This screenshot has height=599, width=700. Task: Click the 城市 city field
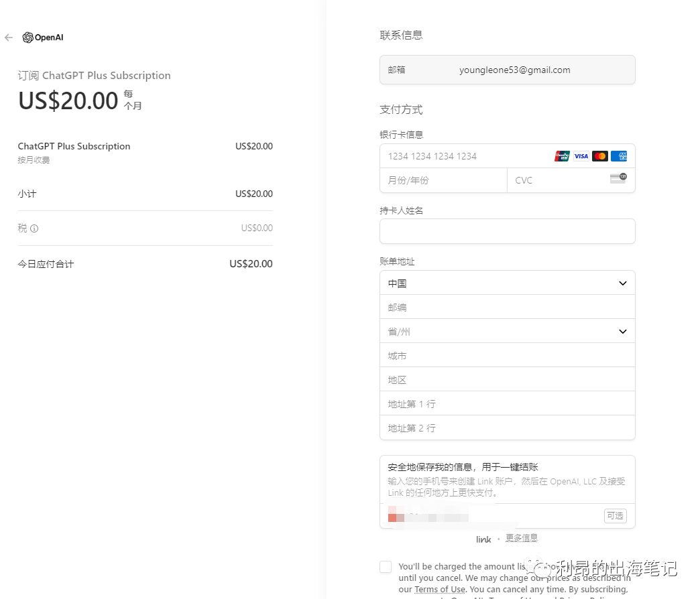click(x=507, y=356)
